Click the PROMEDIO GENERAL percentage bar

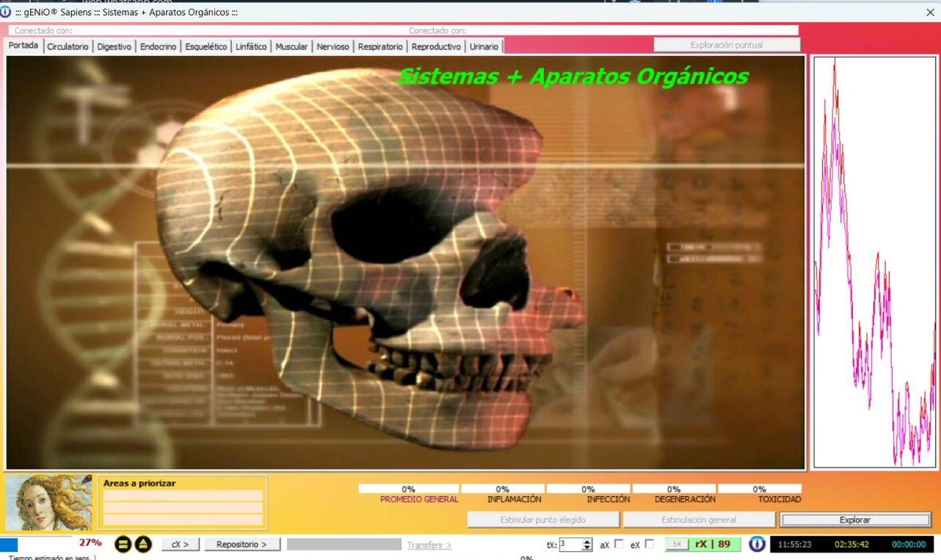(x=409, y=489)
